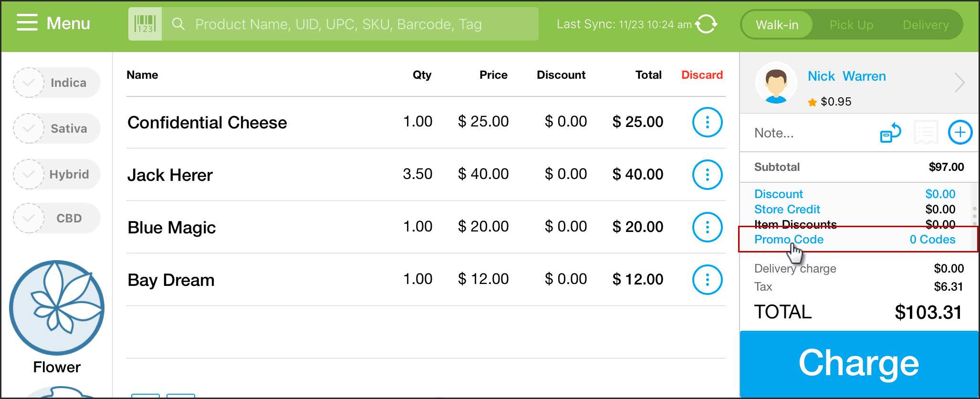Open options for Confidential Cheese
Screen dimensions: 980x399
point(707,122)
